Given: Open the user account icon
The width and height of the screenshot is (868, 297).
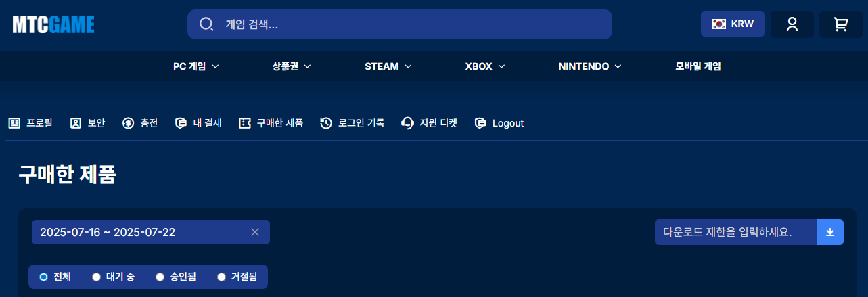Looking at the screenshot, I should coord(792,24).
